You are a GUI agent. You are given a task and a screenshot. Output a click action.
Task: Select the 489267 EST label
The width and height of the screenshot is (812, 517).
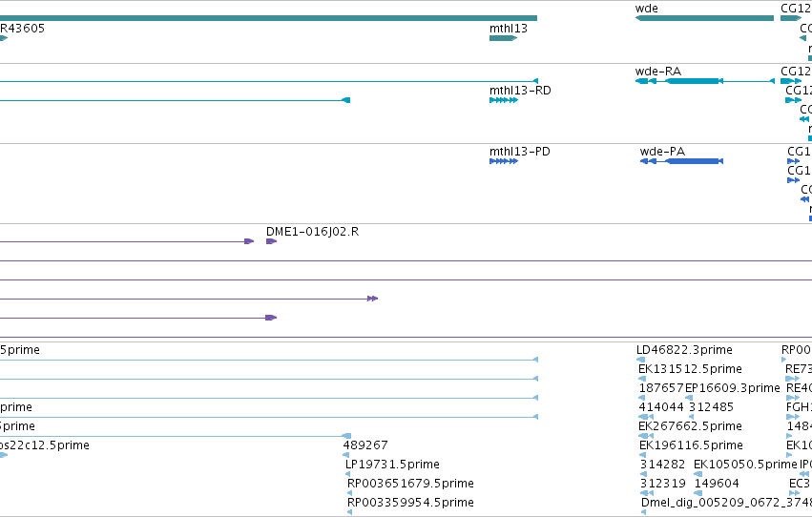365,445
